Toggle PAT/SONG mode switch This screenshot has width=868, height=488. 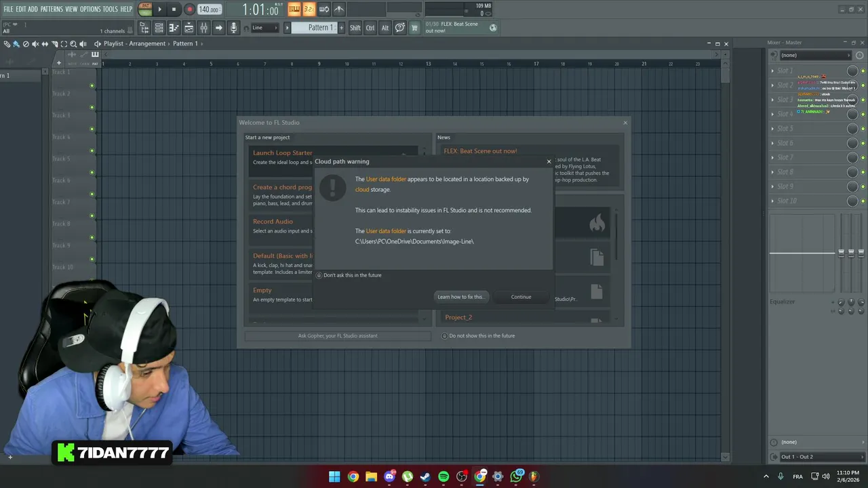click(145, 9)
